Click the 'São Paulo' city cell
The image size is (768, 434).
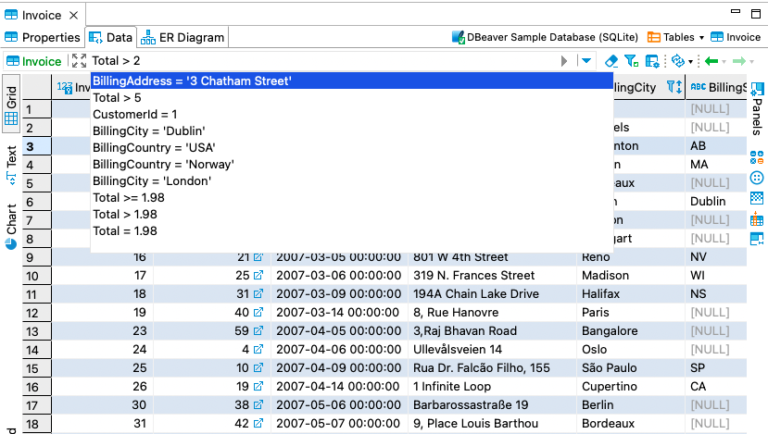tap(631, 368)
